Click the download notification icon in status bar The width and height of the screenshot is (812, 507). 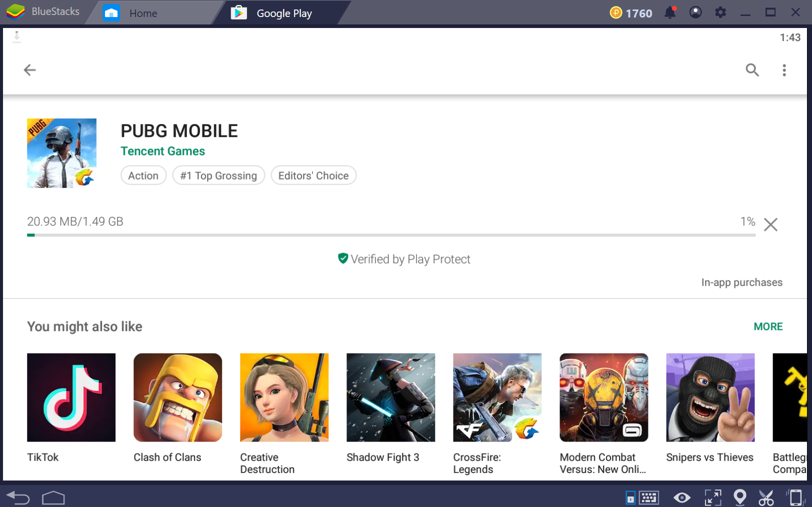point(16,37)
